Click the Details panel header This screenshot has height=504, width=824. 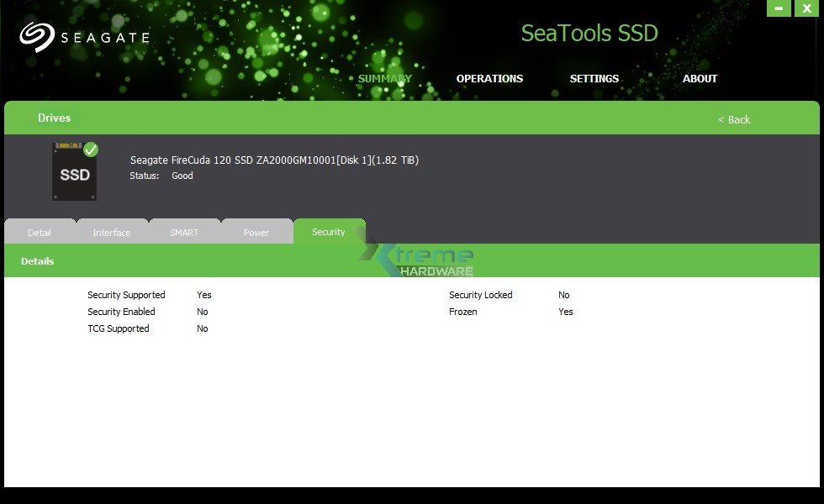[37, 261]
